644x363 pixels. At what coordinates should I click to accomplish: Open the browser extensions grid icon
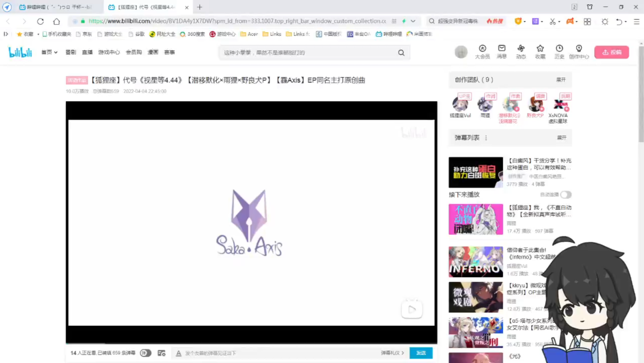pyautogui.click(x=587, y=21)
